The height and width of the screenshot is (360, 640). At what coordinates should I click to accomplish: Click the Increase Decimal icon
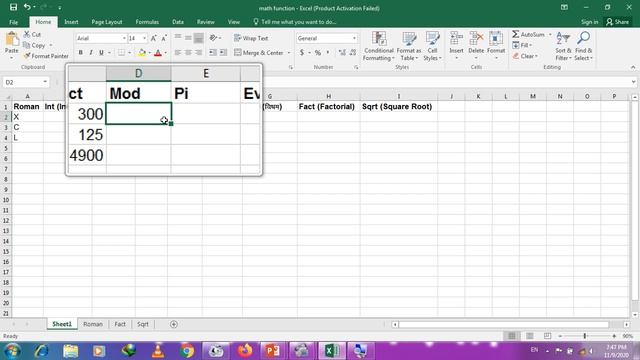click(342, 53)
